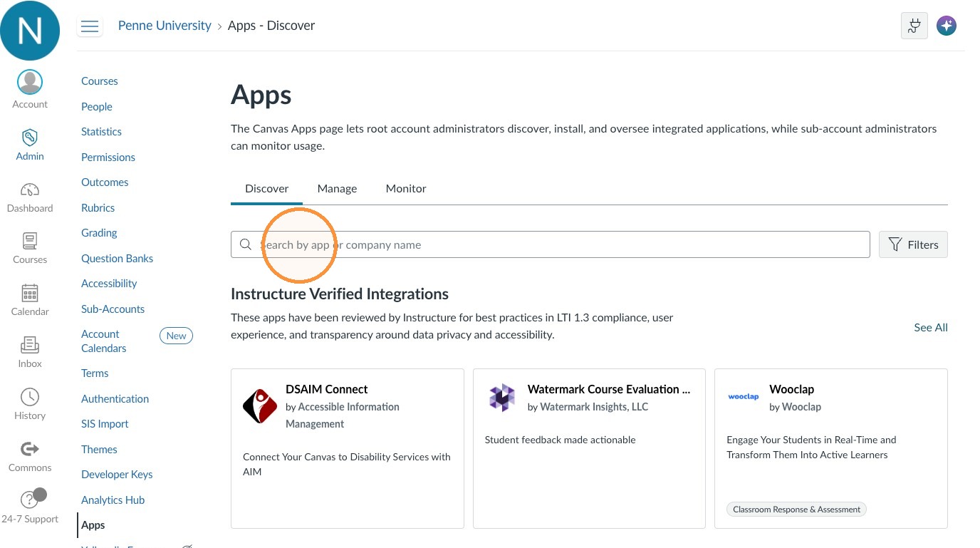Open the Statistics link
The image size is (980, 548).
pos(101,132)
